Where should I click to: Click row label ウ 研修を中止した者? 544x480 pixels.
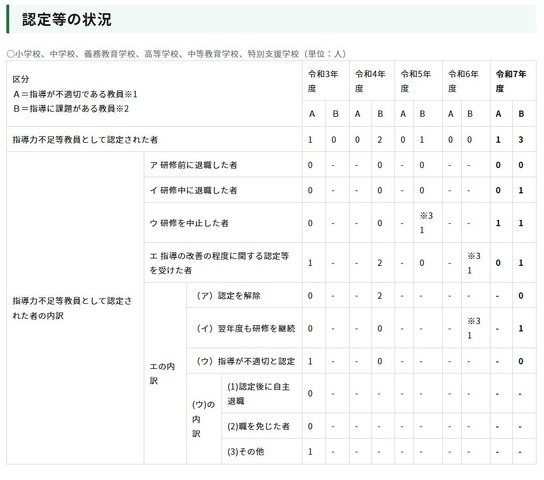click(x=189, y=223)
